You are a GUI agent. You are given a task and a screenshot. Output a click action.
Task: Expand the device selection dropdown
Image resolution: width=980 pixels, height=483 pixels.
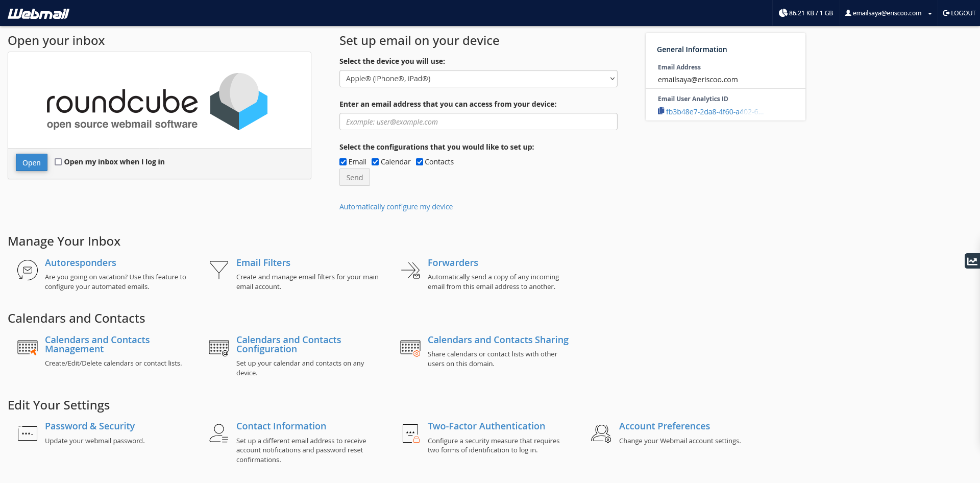[478, 79]
